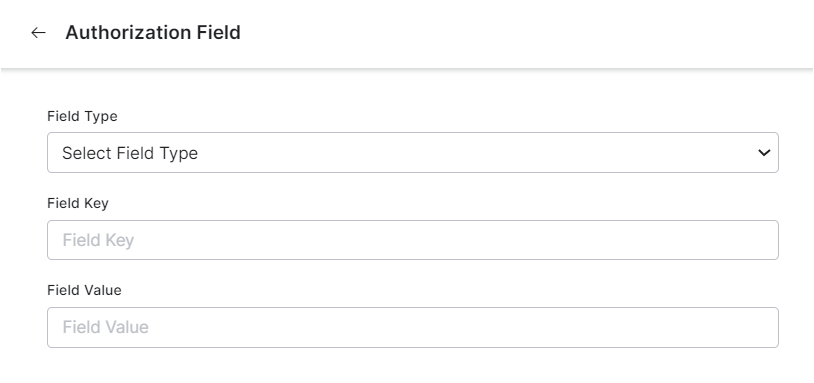Return to previous page via back arrow
Screen dimensions: 814x383
(38, 33)
